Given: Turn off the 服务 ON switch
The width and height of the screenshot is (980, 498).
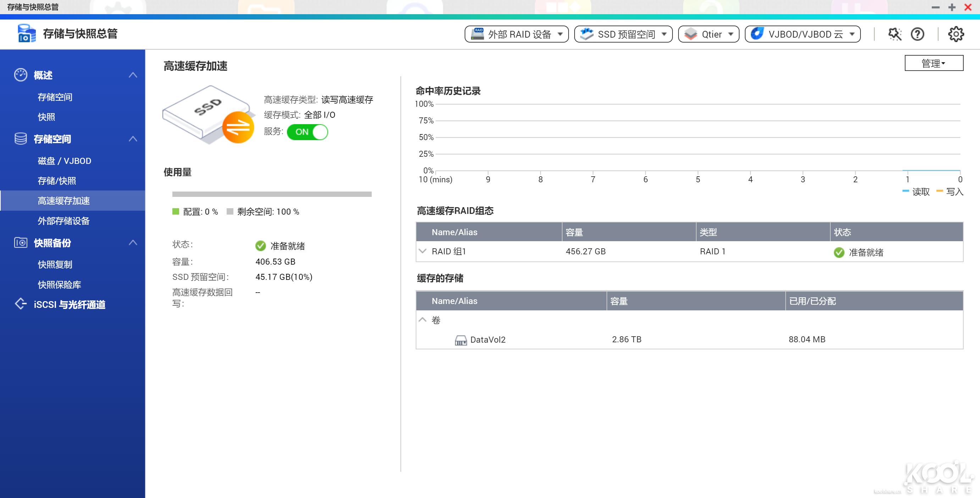Looking at the screenshot, I should point(308,132).
